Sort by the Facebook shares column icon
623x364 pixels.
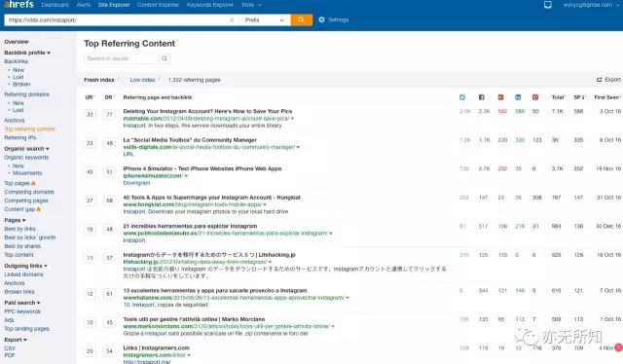point(481,97)
